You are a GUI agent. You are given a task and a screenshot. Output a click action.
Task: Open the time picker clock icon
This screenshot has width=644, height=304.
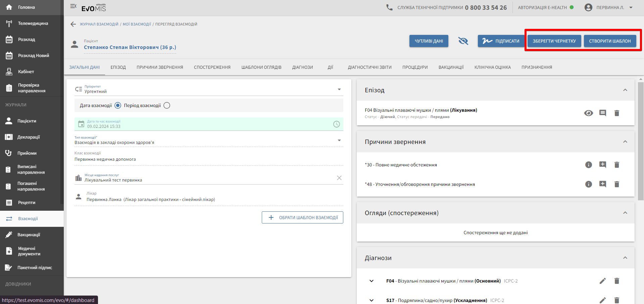point(336,124)
